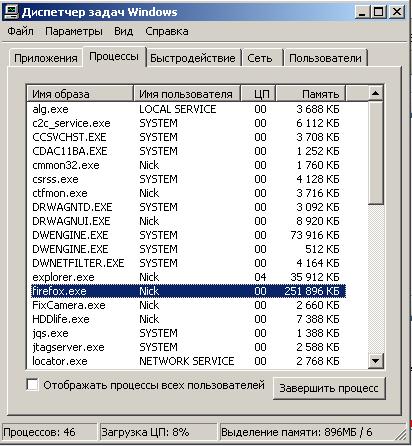The width and height of the screenshot is (412, 446).
Task: Switch to the Быстродействие tab
Action: tap(193, 58)
